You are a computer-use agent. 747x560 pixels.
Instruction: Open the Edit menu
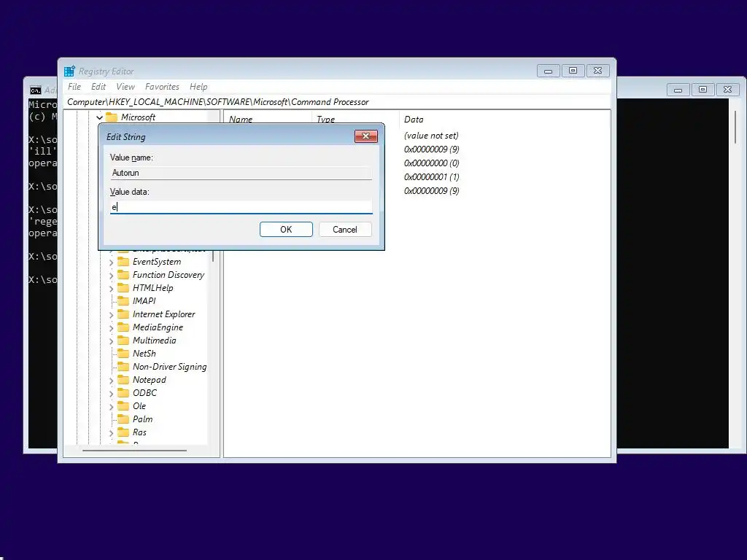pyautogui.click(x=98, y=87)
